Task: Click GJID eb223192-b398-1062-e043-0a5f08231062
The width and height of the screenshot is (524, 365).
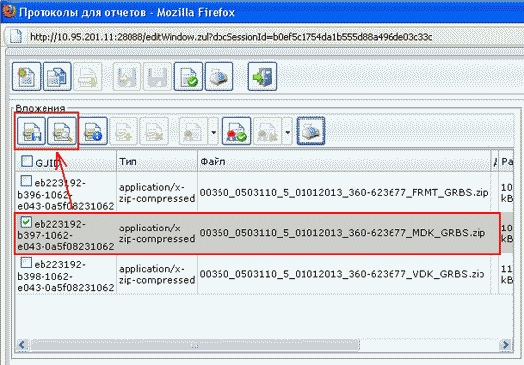Action: point(66,276)
